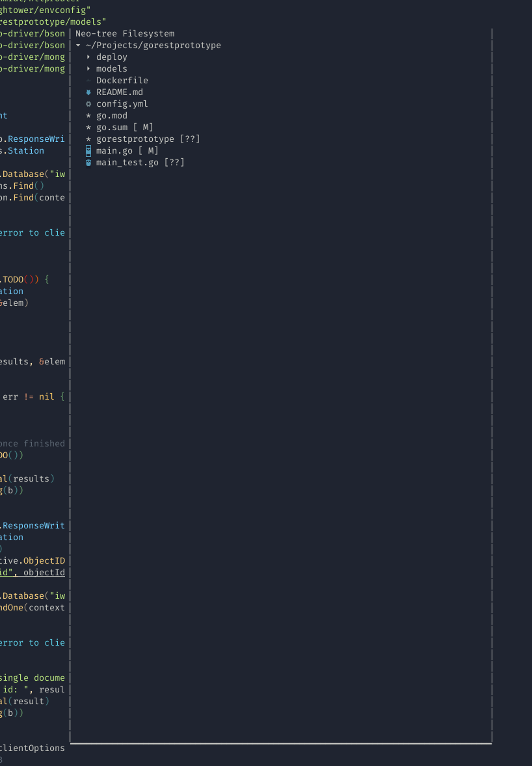
Task: Click the [ M] status next to go.sum
Action: (x=143, y=128)
